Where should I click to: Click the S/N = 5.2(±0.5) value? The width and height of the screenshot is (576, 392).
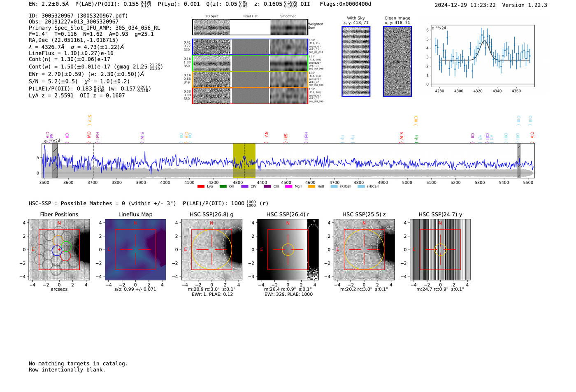[x=53, y=81]
